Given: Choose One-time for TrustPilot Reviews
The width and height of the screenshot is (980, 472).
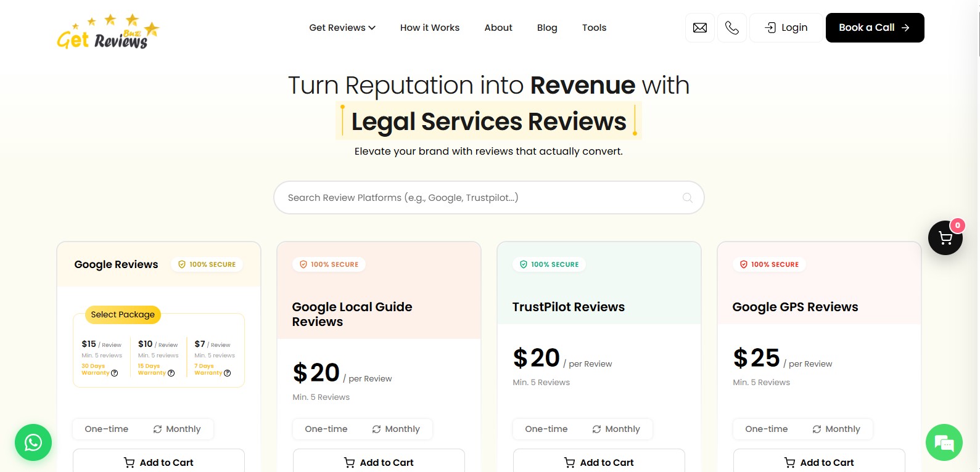Looking at the screenshot, I should [546, 429].
